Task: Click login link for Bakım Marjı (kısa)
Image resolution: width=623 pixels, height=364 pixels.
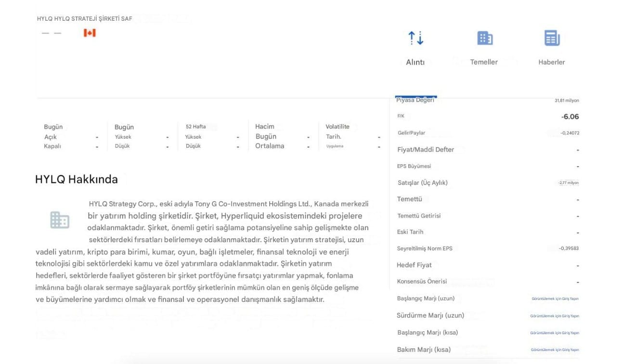Action: click(555, 350)
